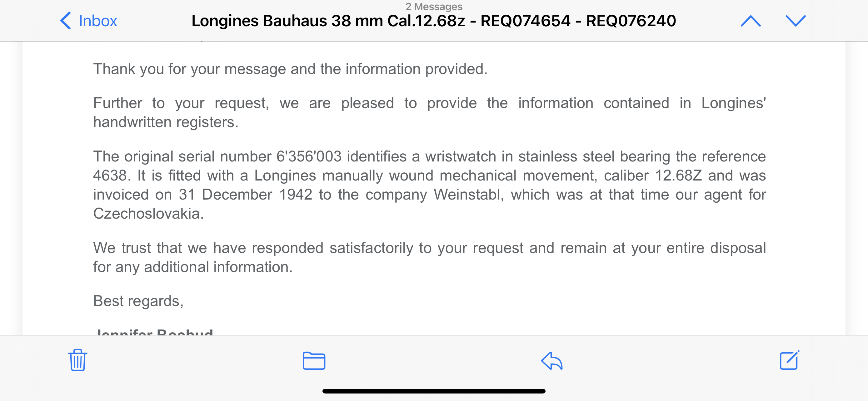Delete this email with the trash icon
This screenshot has width=868, height=401.
78,360
